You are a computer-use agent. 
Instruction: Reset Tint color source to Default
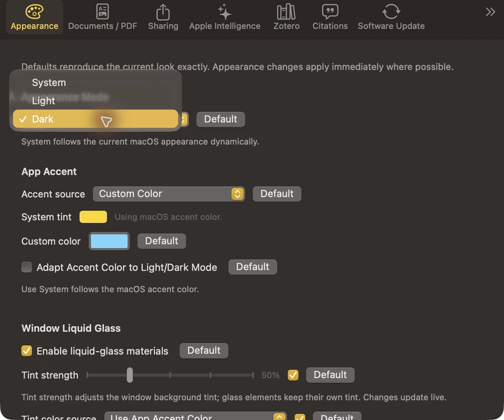[337, 416]
